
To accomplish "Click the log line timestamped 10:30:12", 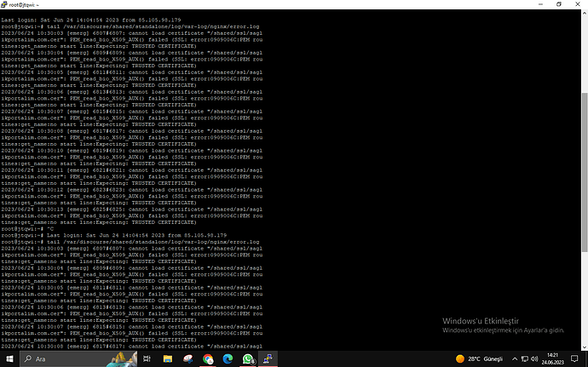I will click(131, 190).
